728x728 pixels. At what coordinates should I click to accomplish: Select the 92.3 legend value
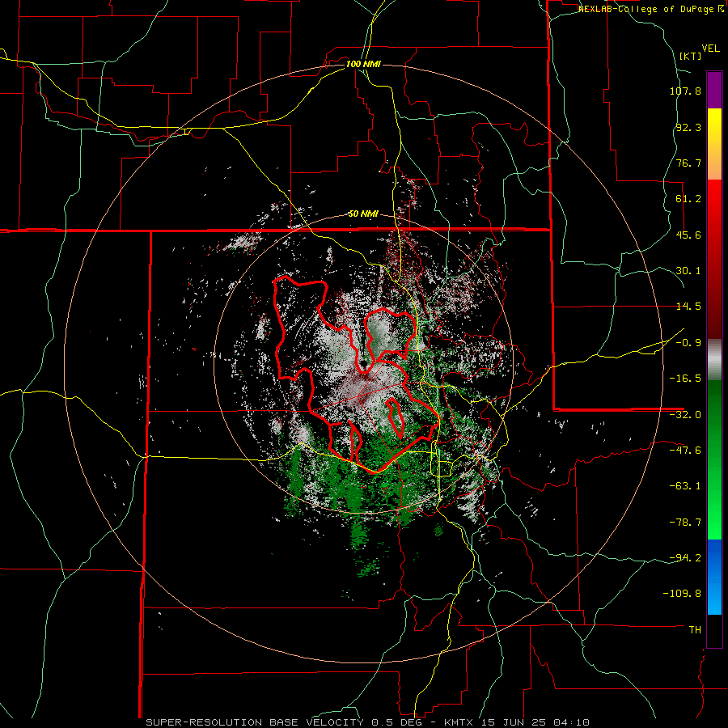(688, 127)
